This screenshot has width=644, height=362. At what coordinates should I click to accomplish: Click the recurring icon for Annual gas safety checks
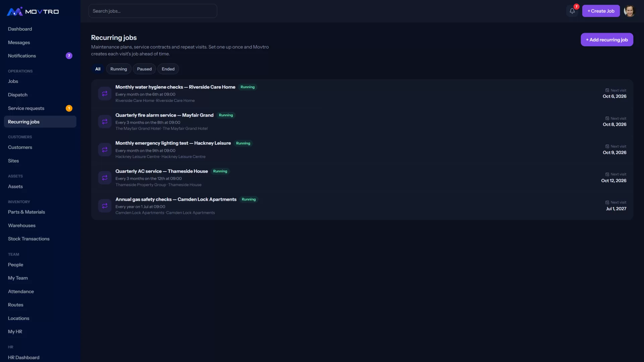pos(105,206)
